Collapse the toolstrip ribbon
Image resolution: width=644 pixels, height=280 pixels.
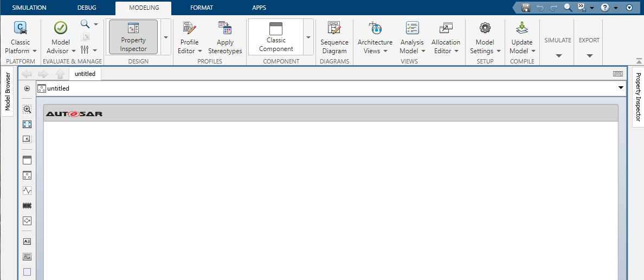[629, 8]
